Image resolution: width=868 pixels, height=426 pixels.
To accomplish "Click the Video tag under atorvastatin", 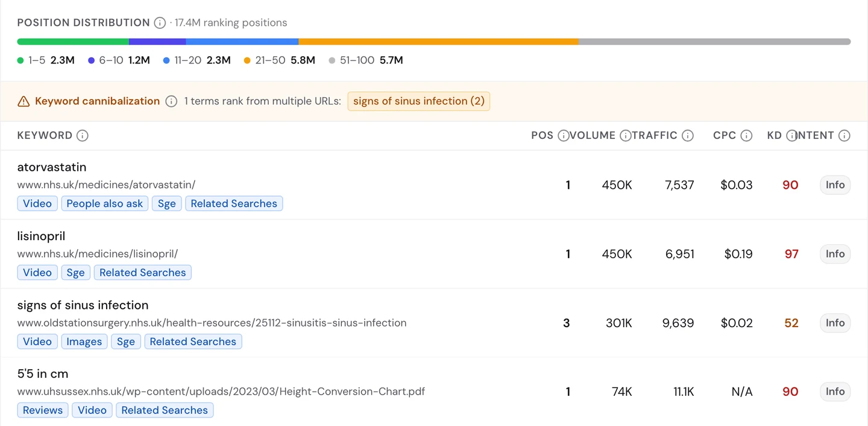I will coord(37,204).
